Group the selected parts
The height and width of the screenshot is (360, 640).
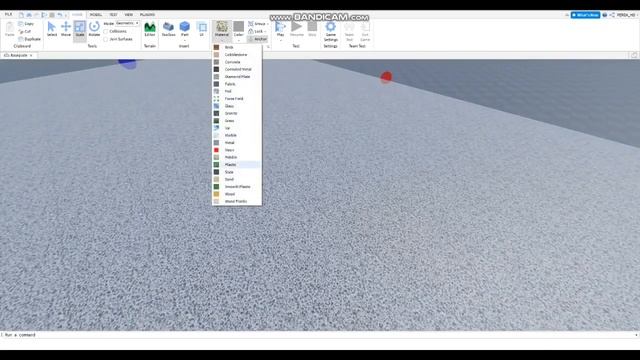[x=257, y=24]
